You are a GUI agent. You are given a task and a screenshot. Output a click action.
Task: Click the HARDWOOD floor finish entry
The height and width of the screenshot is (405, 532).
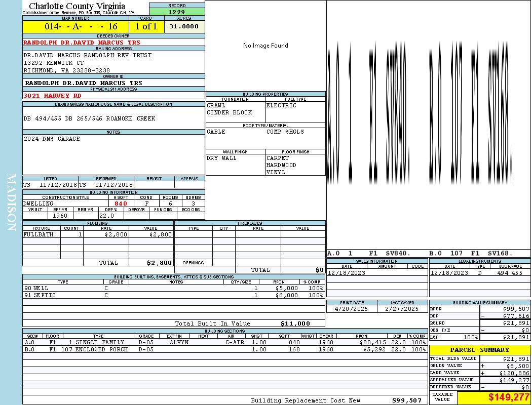click(x=281, y=165)
